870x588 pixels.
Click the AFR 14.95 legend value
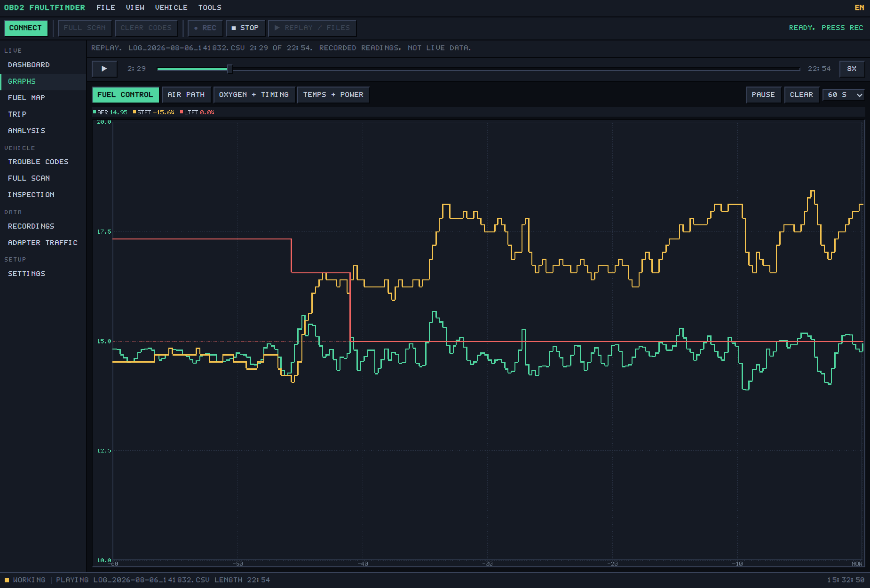pyautogui.click(x=119, y=112)
